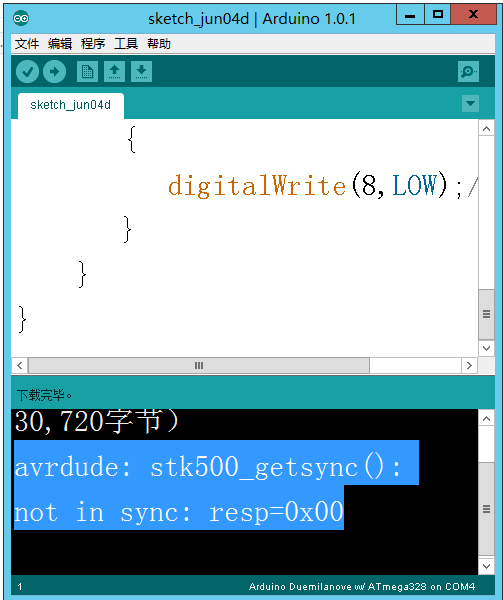The width and height of the screenshot is (503, 600).
Task: Click the Upload arrow icon
Action: point(54,72)
